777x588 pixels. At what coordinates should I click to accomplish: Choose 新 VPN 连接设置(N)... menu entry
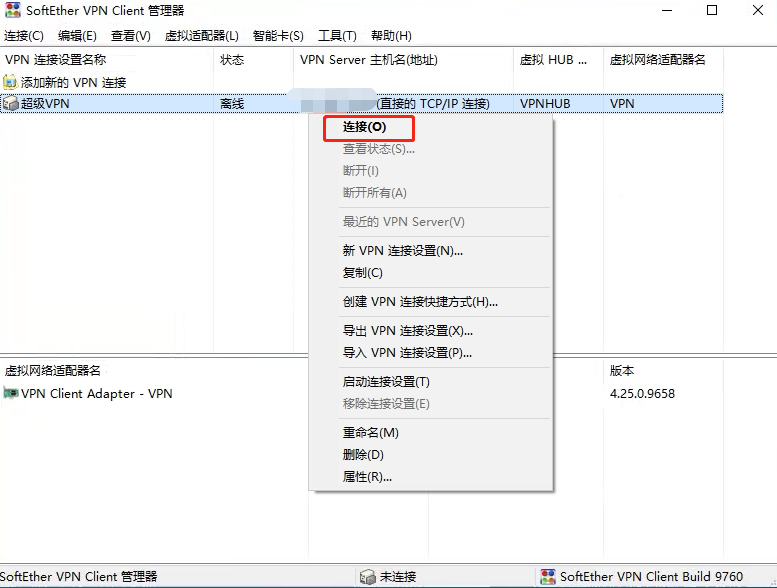(431, 251)
